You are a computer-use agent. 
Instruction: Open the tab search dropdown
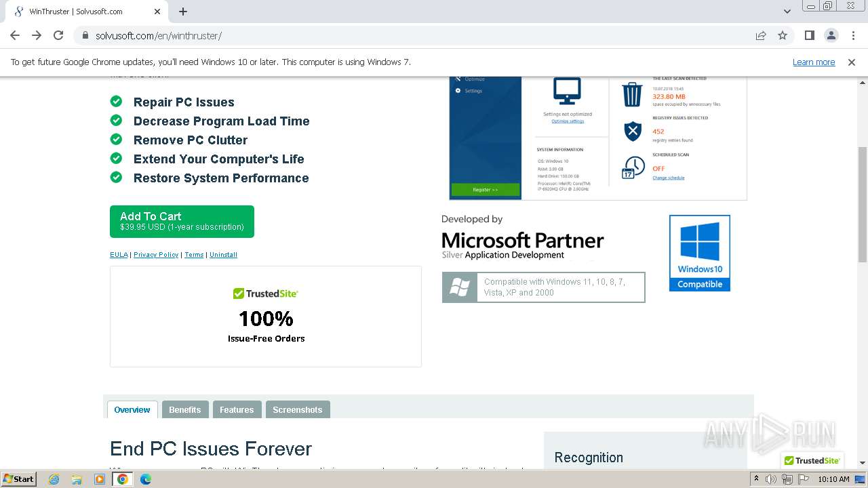point(787,12)
